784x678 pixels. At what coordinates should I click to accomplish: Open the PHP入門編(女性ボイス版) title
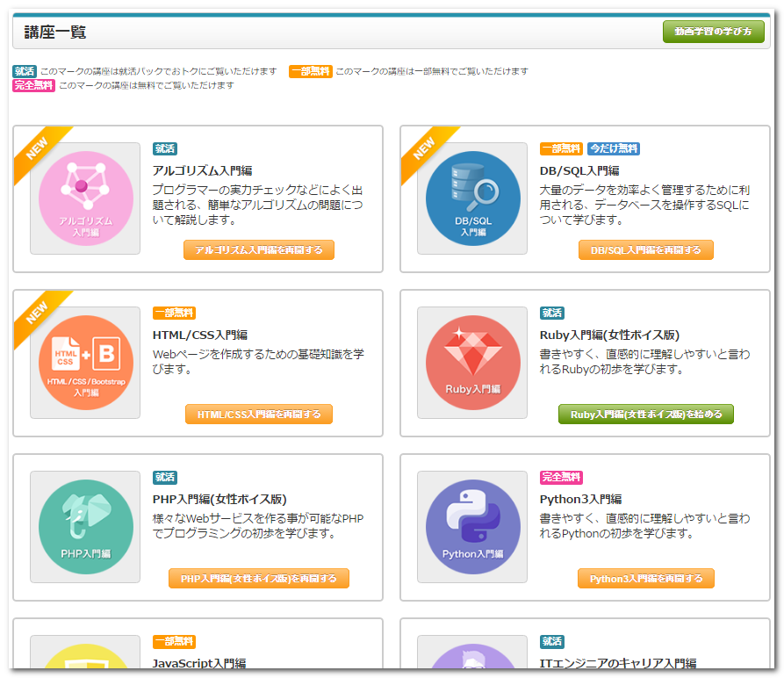219,499
